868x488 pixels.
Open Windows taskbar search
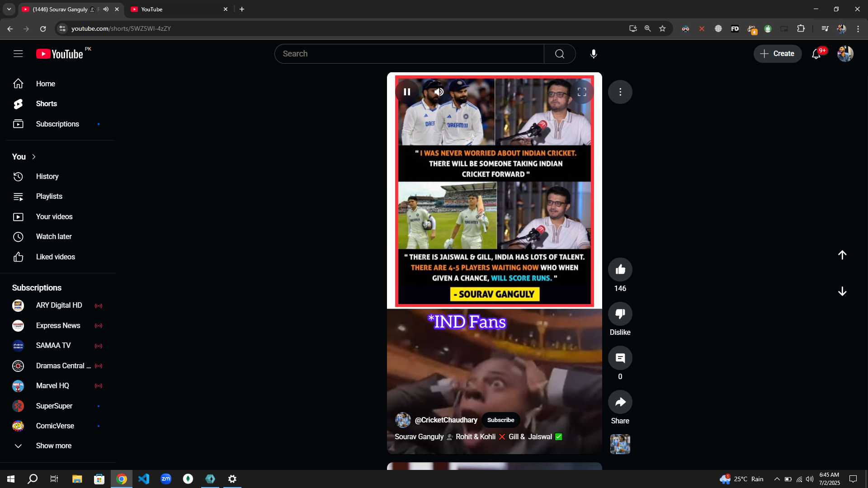33,479
